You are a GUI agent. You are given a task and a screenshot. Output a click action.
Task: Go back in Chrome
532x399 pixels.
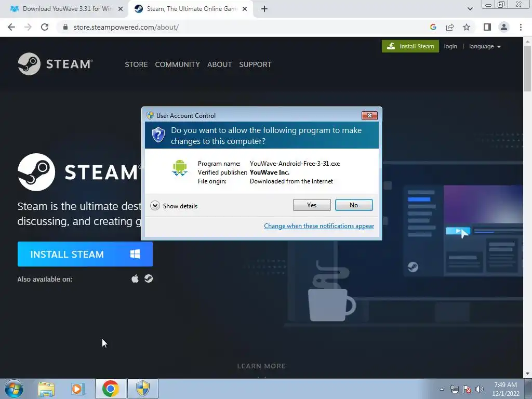11,27
